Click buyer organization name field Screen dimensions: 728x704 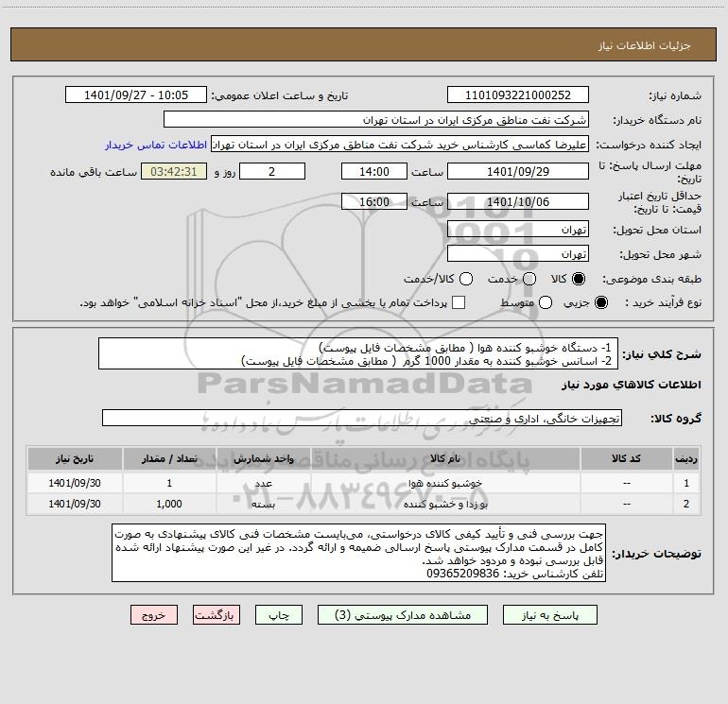pos(376,119)
